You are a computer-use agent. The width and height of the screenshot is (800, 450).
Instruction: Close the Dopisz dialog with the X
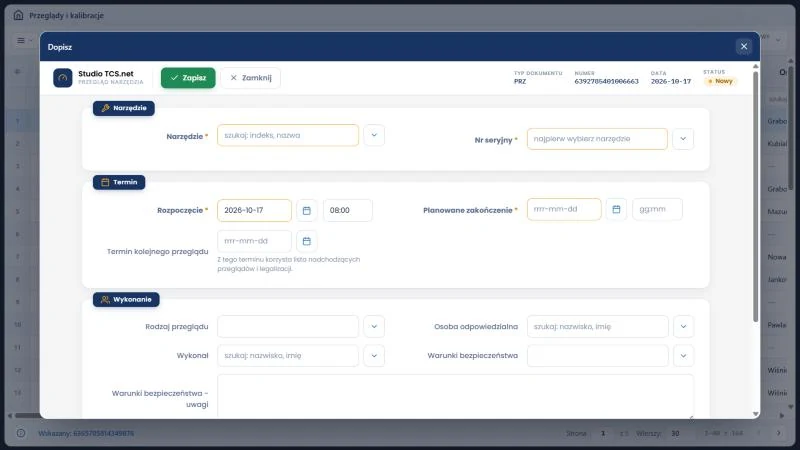744,46
